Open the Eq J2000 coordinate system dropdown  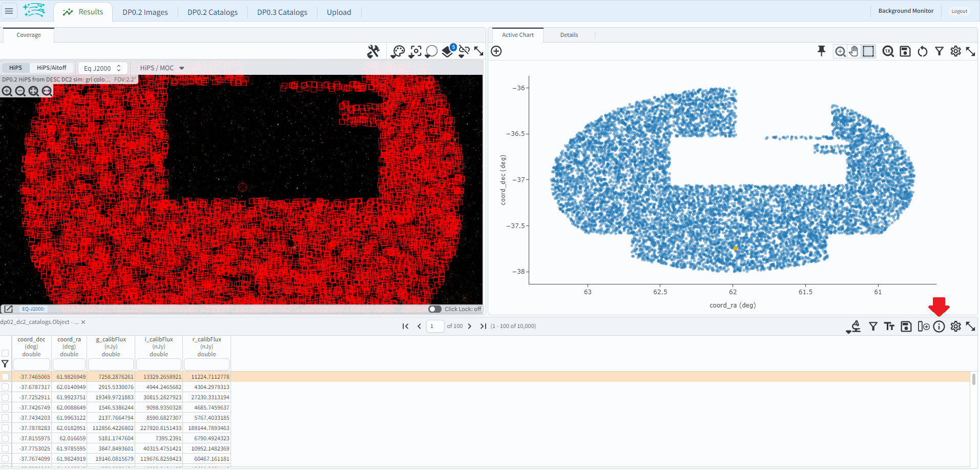point(102,68)
